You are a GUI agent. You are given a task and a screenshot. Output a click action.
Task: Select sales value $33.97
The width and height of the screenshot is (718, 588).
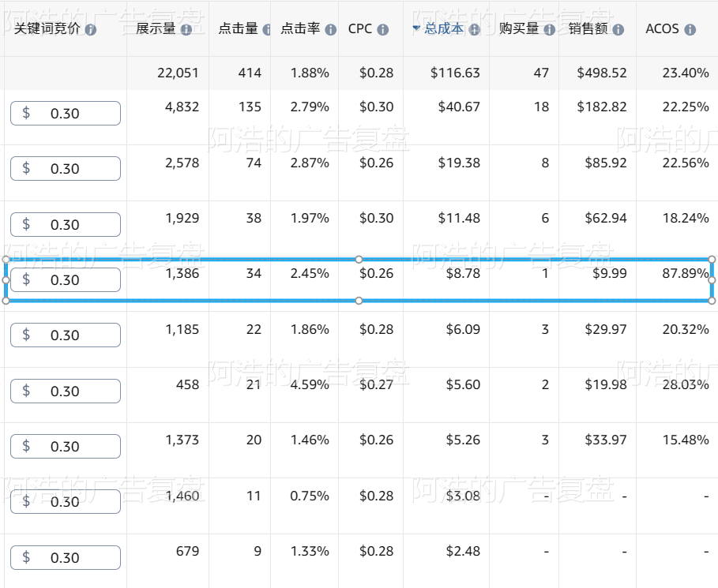click(x=605, y=440)
